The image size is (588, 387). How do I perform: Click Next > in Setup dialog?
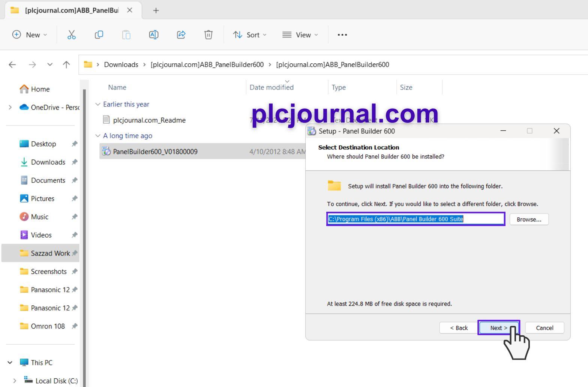[499, 328]
